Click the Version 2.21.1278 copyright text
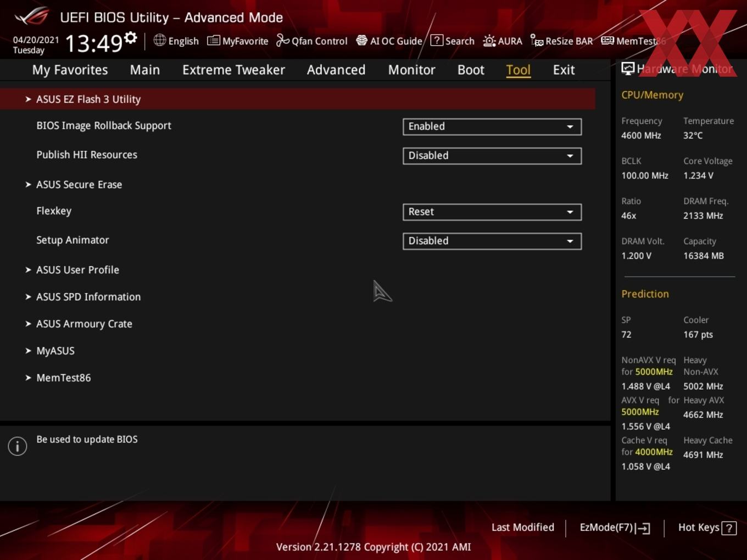The width and height of the screenshot is (747, 560). [x=374, y=547]
